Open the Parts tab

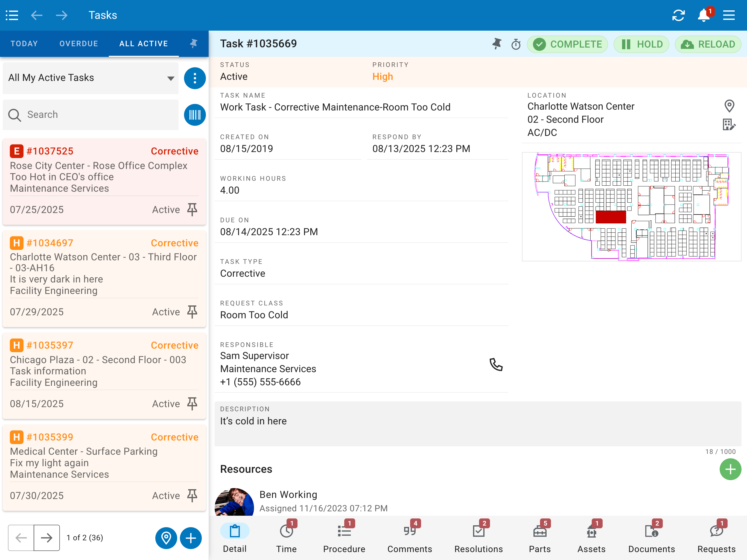pos(540,537)
